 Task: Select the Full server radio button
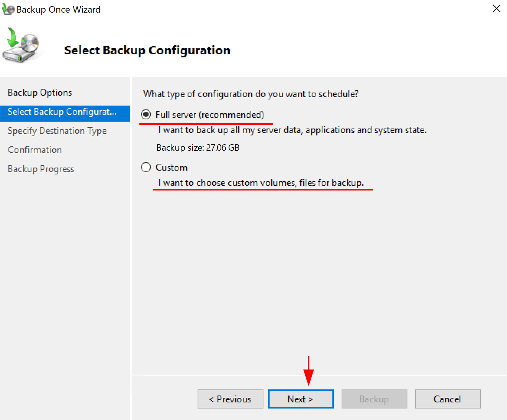[146, 114]
